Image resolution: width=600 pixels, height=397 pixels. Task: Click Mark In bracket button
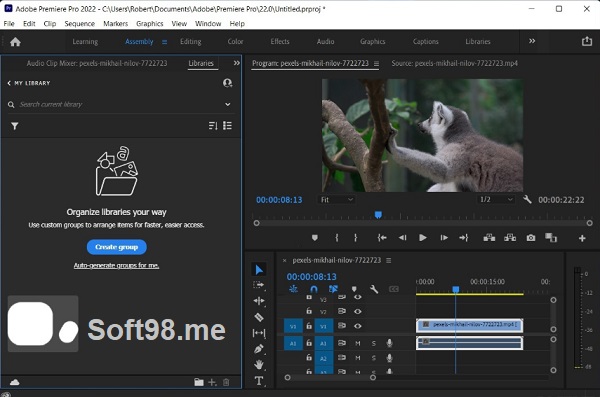[x=337, y=238]
